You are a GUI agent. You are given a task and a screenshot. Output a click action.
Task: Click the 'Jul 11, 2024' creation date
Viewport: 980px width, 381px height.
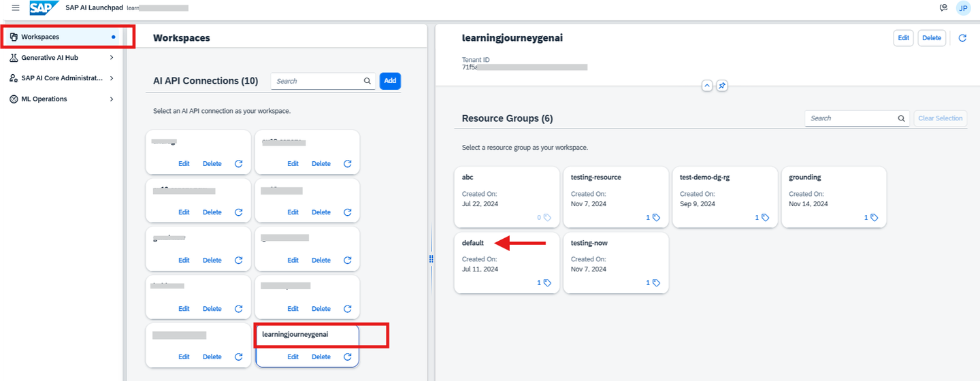(x=480, y=269)
